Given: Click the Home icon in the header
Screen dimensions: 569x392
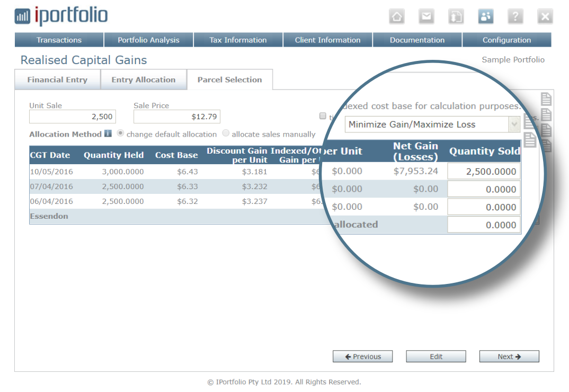Looking at the screenshot, I should coord(396,17).
